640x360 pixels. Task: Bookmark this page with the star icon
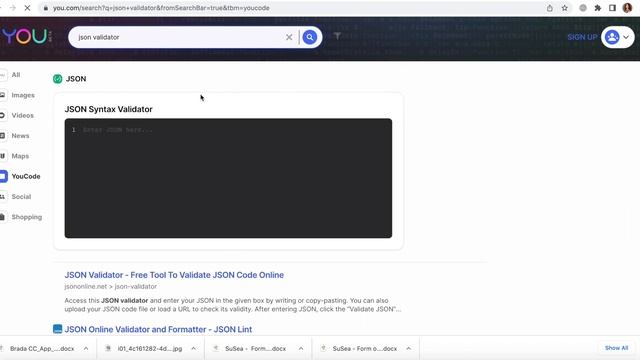click(564, 8)
